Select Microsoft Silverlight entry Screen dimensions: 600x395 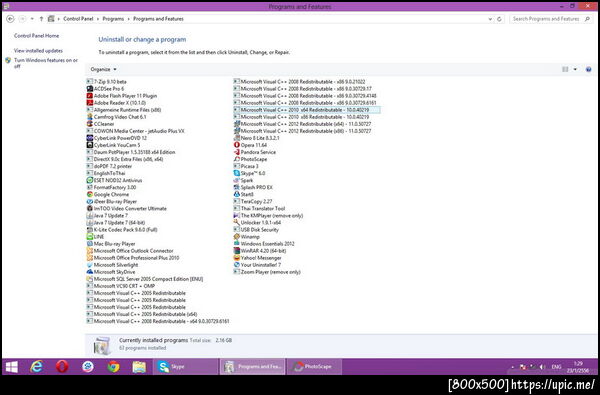(112, 265)
